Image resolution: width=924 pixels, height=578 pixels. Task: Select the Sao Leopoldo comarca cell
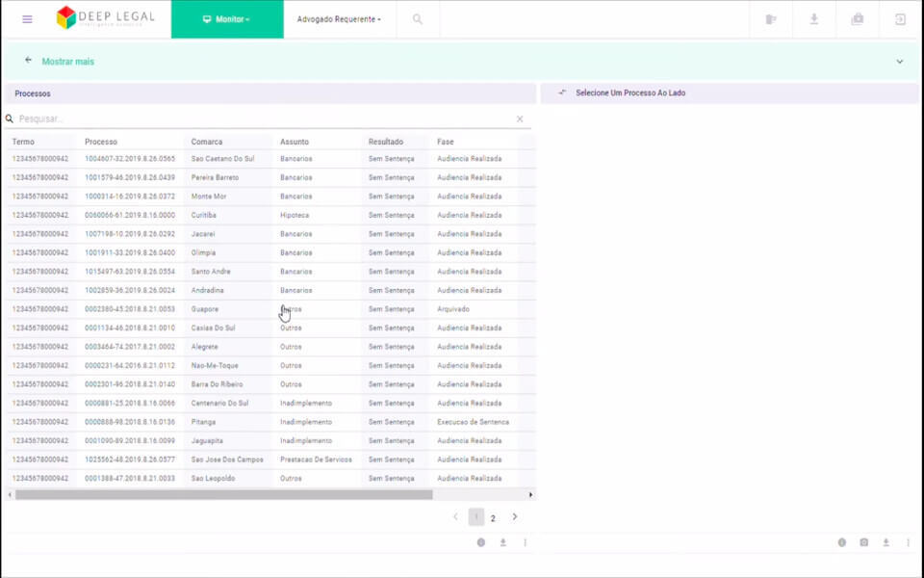click(x=213, y=479)
